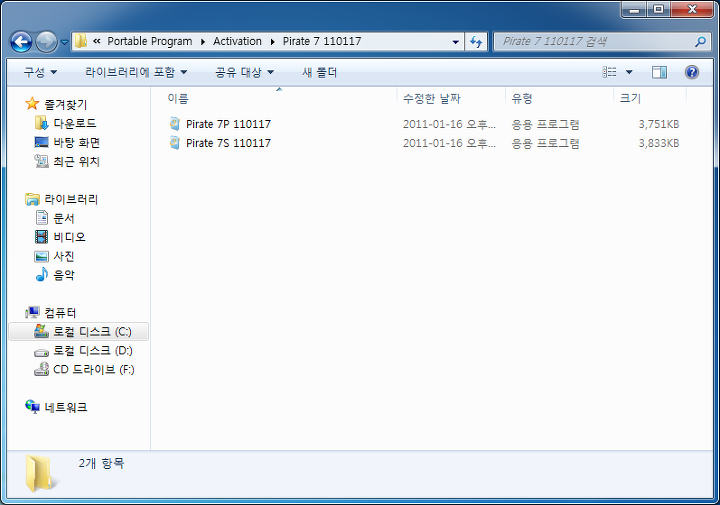Open the 공유 대상 menu

(x=244, y=72)
